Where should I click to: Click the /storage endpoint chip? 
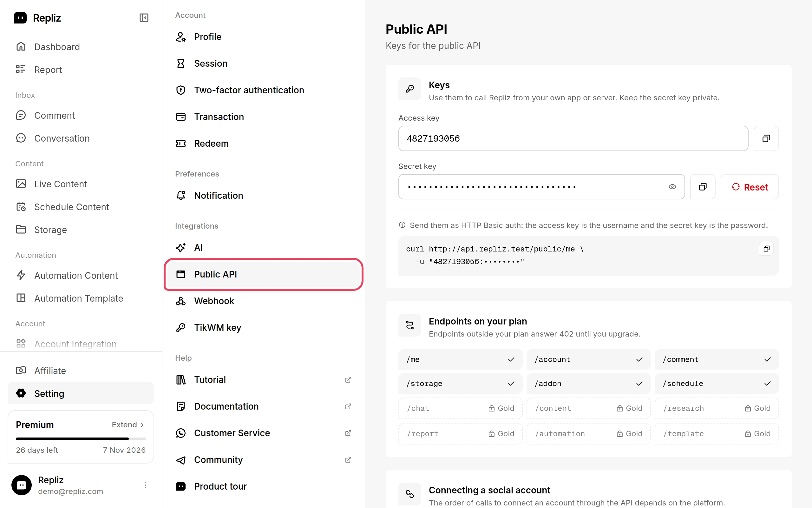click(x=460, y=384)
